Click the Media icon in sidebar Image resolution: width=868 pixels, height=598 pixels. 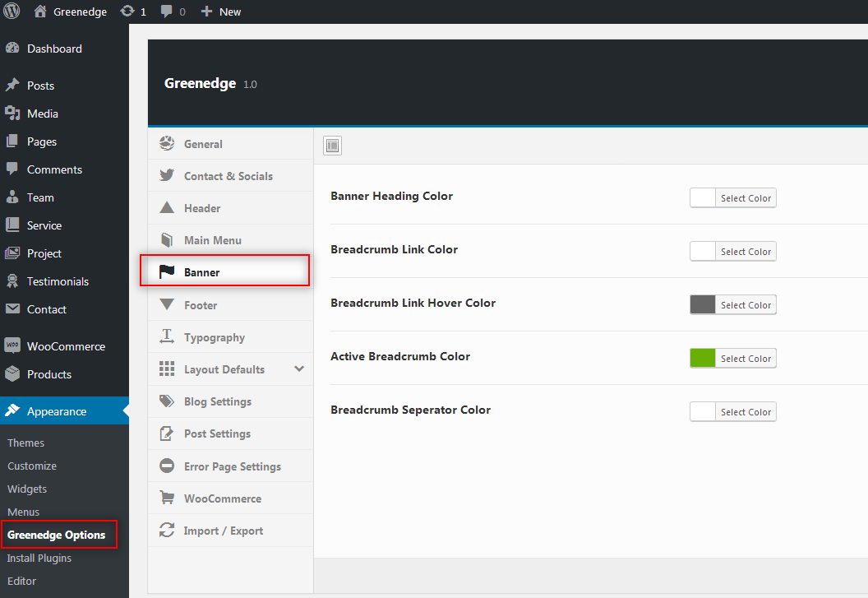12,113
